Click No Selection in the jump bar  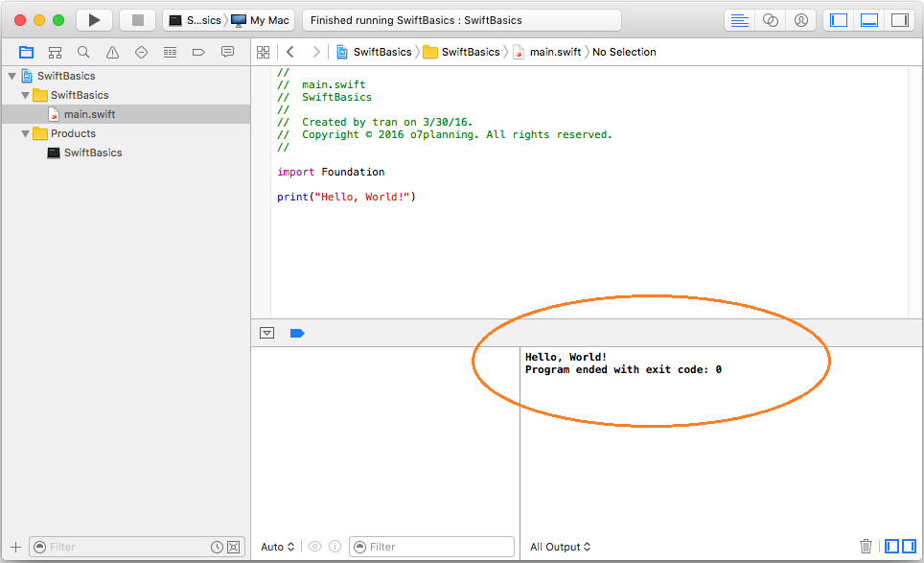[x=624, y=52]
